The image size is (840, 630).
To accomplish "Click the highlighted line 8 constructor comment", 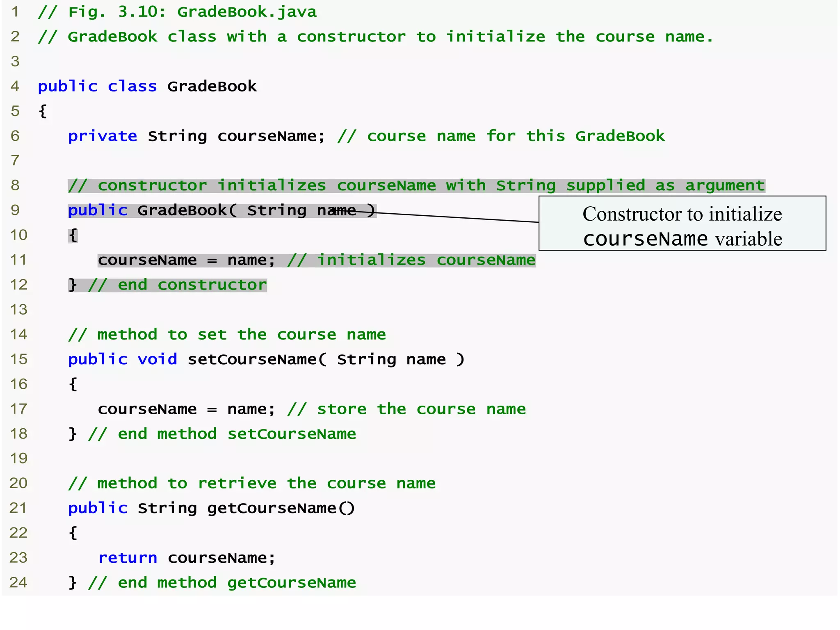I will coord(416,186).
